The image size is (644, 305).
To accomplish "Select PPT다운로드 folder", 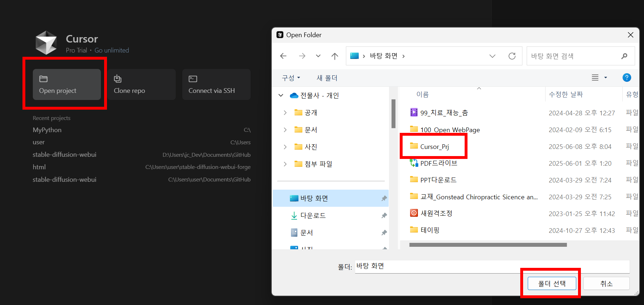I will [x=438, y=180].
